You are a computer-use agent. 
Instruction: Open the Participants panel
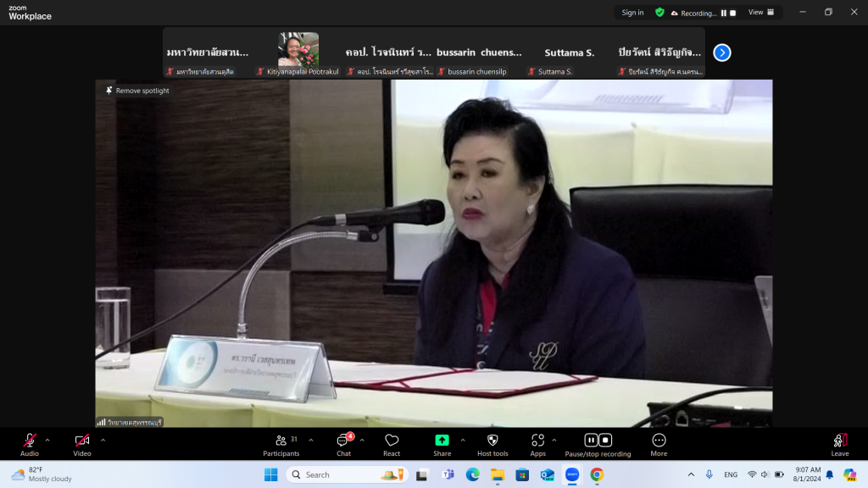click(x=281, y=441)
